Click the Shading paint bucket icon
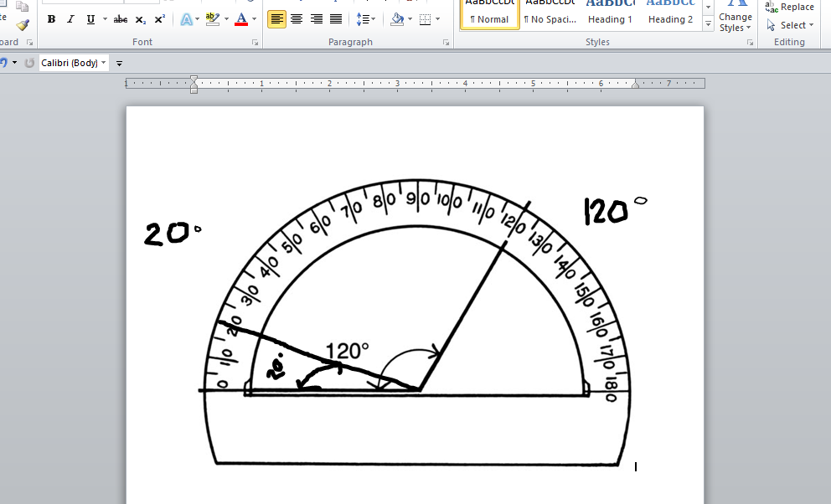Viewport: 831px width, 504px height. coord(397,19)
